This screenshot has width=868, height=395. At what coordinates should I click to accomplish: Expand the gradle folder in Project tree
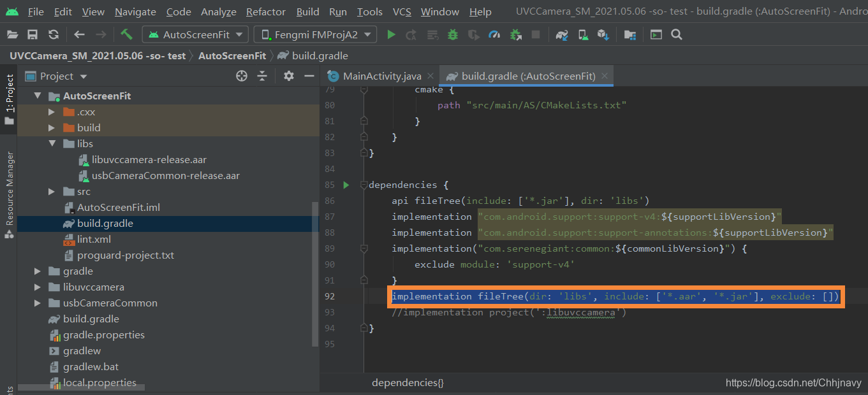37,271
